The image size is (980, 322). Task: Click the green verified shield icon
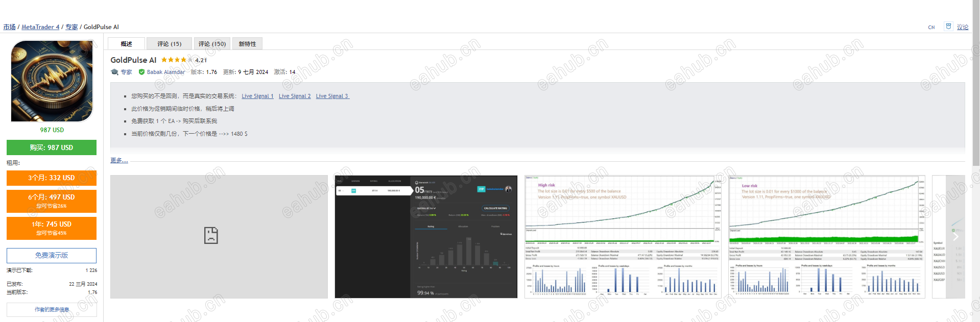(141, 72)
